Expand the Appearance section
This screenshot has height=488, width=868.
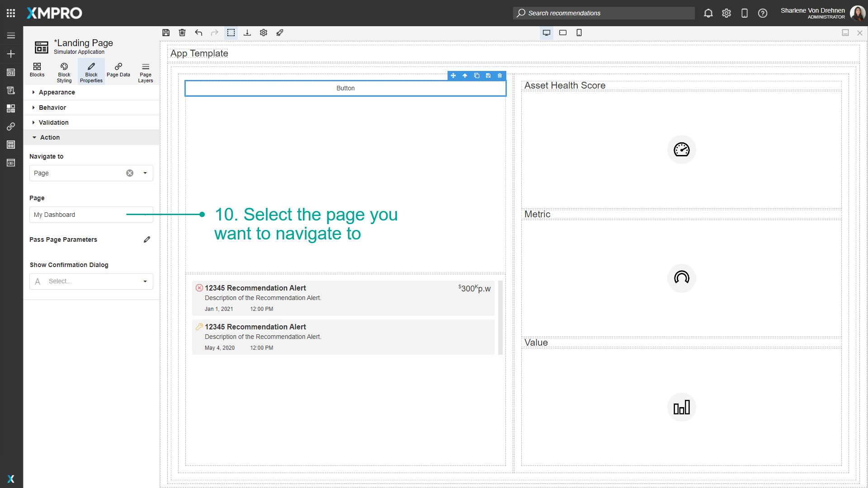pyautogui.click(x=57, y=92)
